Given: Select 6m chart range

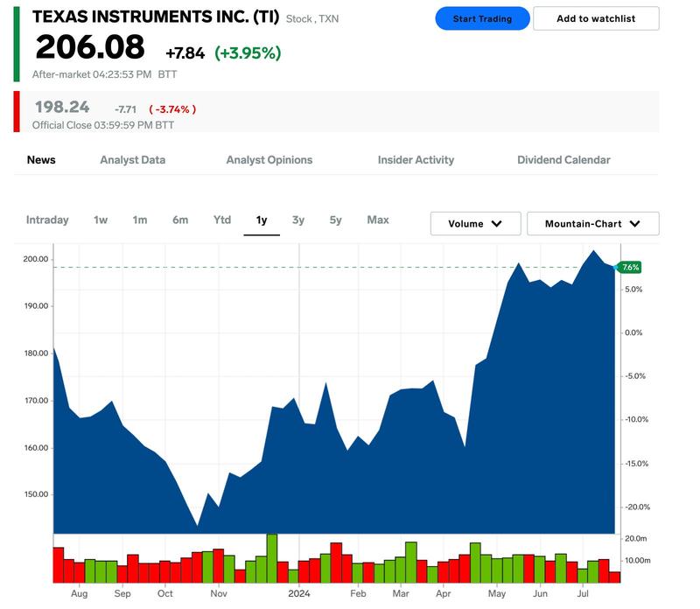Looking at the screenshot, I should [x=180, y=220].
